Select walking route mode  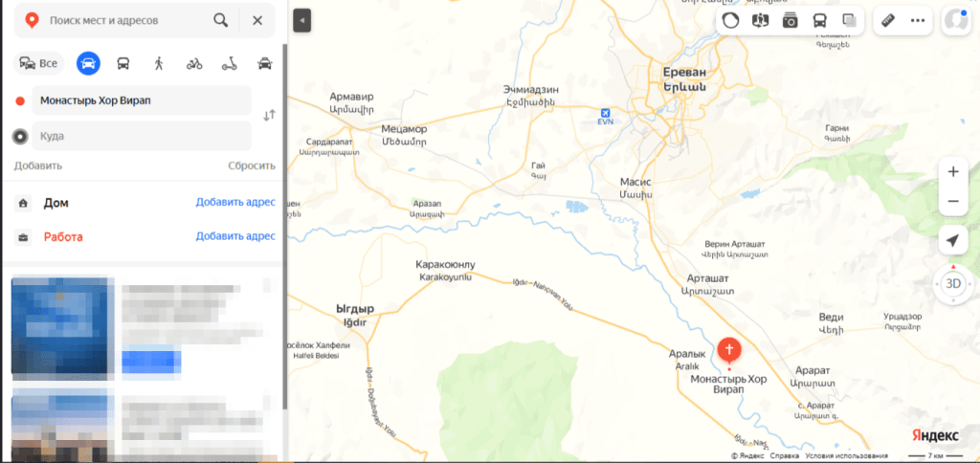click(159, 63)
